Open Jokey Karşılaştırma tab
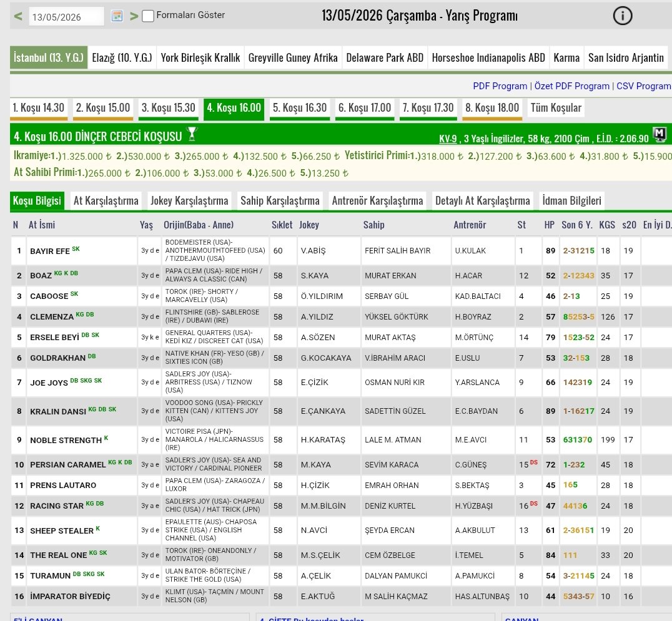 [x=189, y=201]
